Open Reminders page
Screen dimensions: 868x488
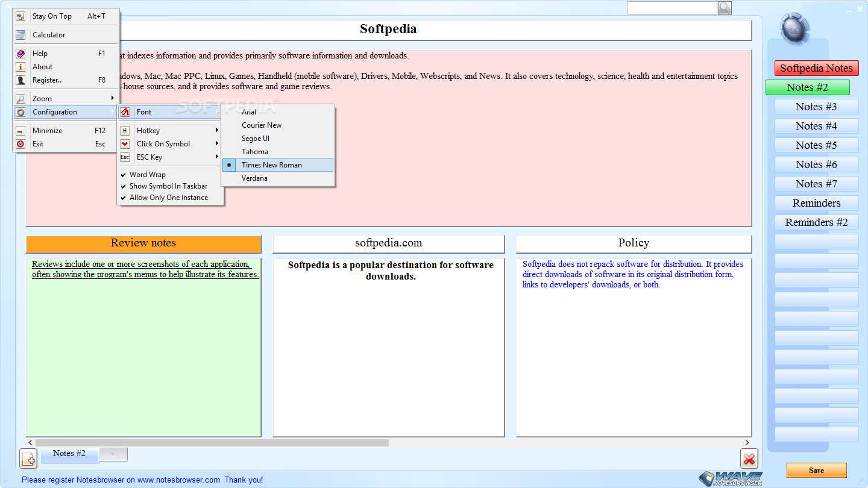816,203
